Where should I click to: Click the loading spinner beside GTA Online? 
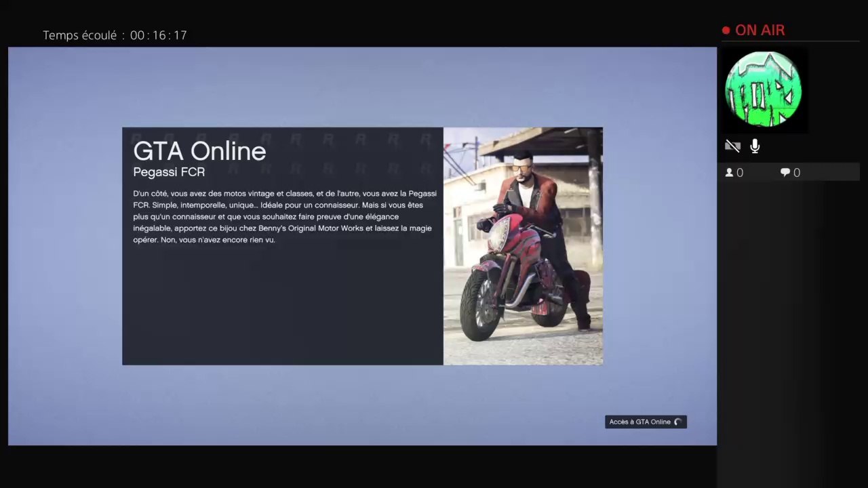(678, 422)
